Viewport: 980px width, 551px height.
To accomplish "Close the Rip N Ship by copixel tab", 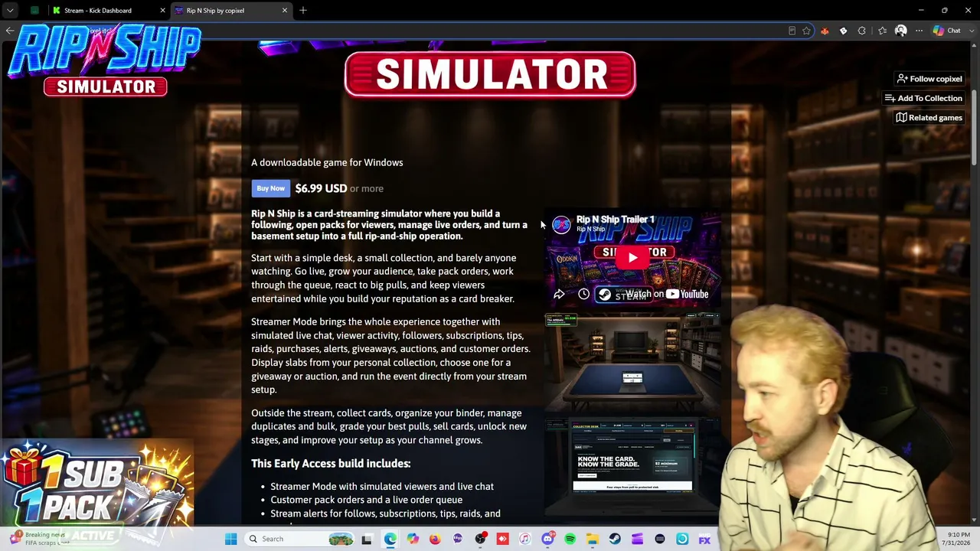I will [x=285, y=11].
